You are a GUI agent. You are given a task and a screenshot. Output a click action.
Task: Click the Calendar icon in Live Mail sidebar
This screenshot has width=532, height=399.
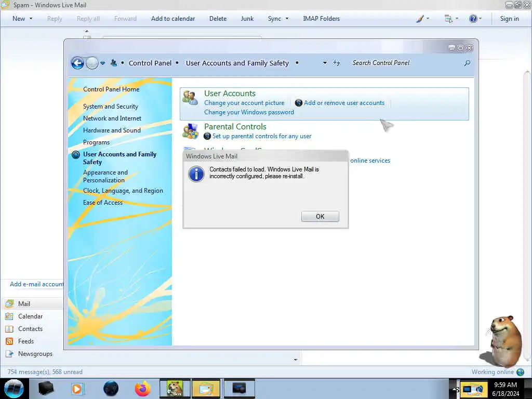tap(9, 316)
